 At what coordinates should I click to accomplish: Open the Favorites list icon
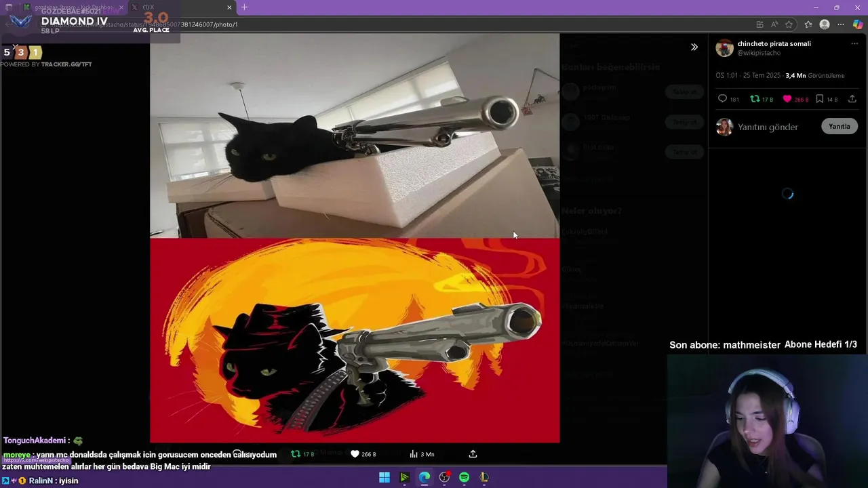point(808,24)
